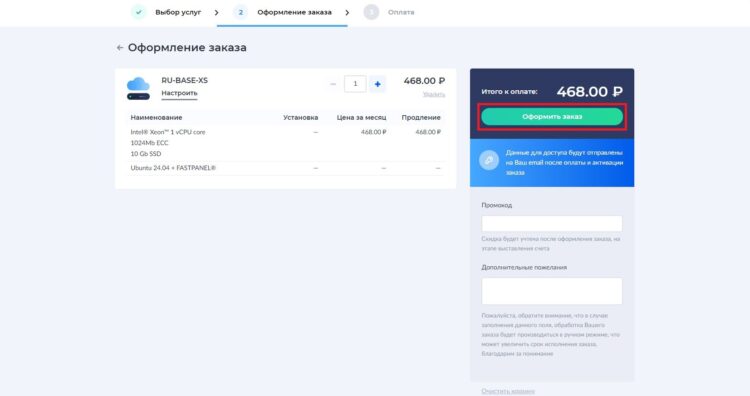Click the Оформление заказа page heading
750x396 pixels.
coord(187,48)
